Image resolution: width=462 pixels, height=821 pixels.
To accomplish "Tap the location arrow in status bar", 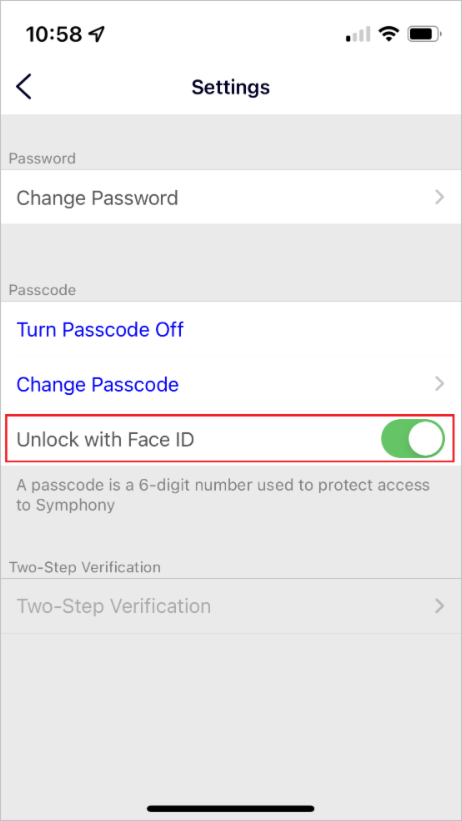I will tap(96, 35).
